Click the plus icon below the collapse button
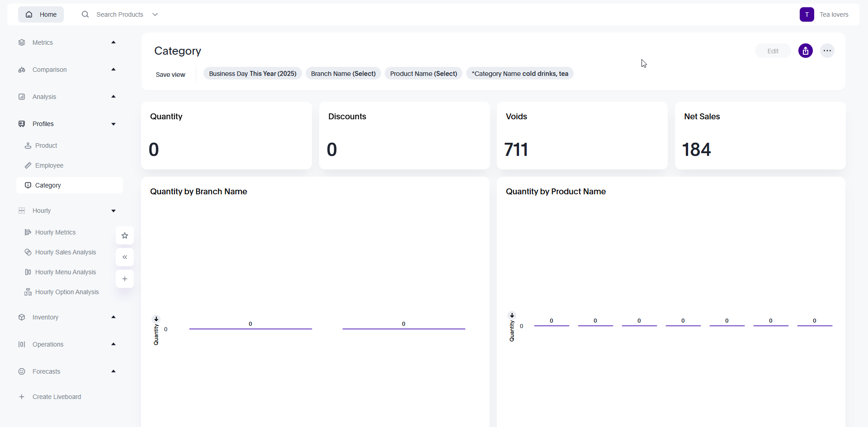The image size is (868, 427). click(124, 278)
